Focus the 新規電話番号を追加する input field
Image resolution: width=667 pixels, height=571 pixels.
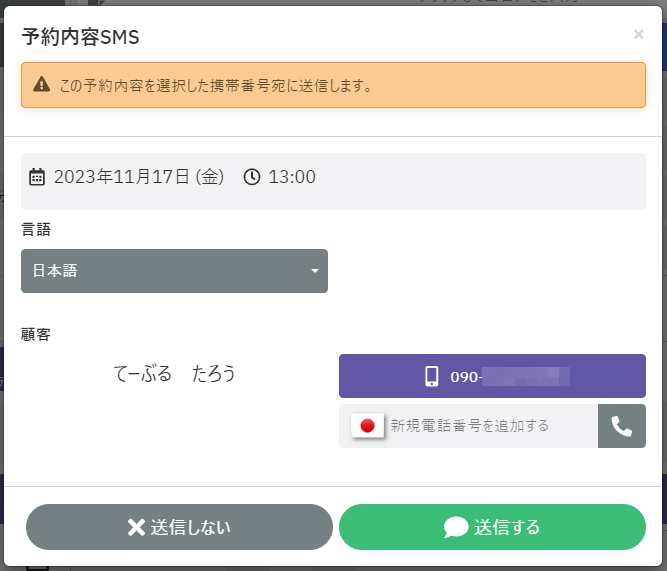[x=490, y=426]
